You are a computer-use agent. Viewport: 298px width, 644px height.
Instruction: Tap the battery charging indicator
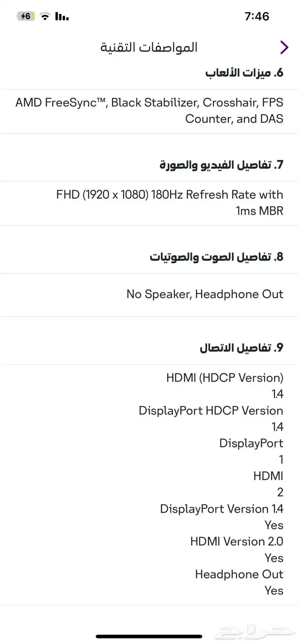pos(26,17)
